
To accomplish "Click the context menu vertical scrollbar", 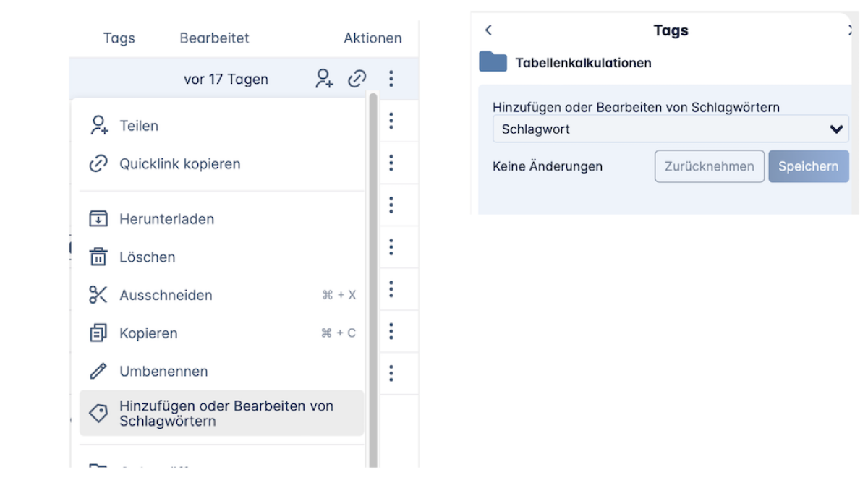I will pos(373,275).
